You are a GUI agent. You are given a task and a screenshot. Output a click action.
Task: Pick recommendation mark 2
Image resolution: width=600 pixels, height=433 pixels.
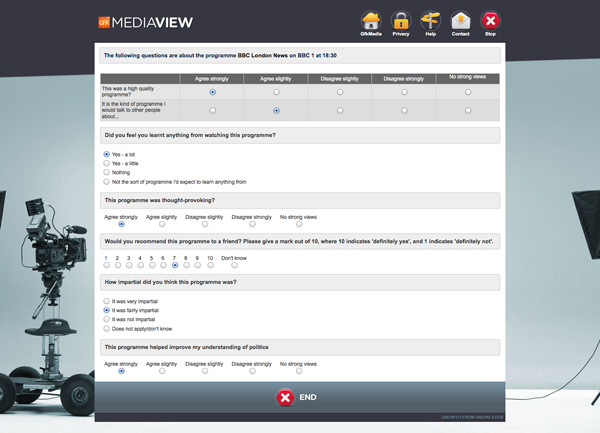[x=118, y=265]
